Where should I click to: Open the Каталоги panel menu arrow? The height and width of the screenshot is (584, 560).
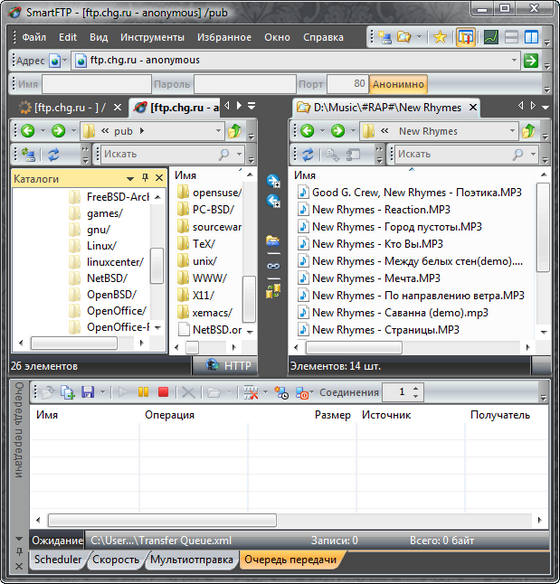[130, 179]
